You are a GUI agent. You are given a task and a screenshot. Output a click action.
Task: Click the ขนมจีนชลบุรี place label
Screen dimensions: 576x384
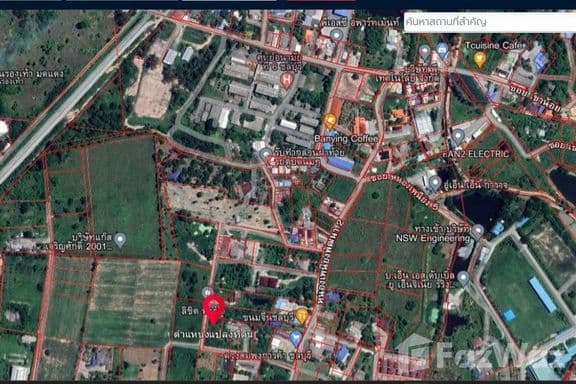pos(269,316)
